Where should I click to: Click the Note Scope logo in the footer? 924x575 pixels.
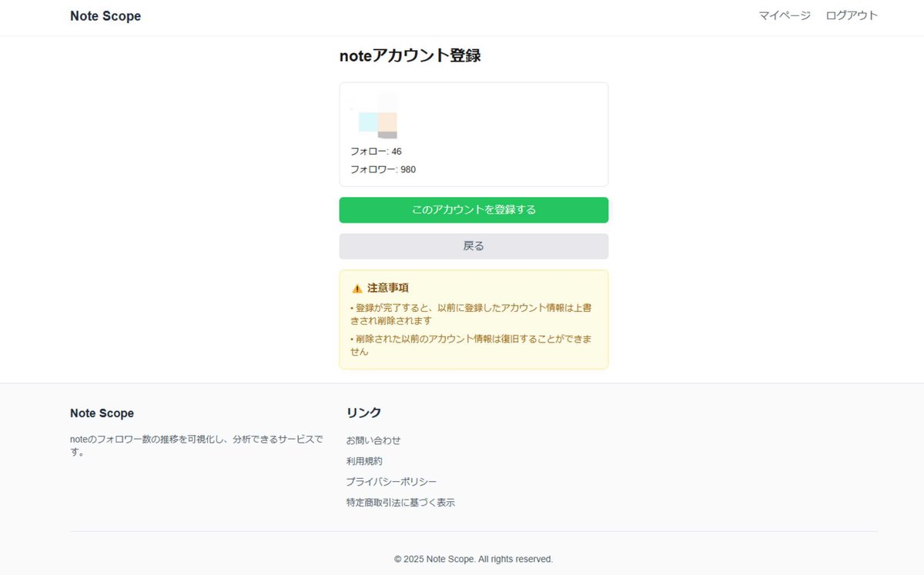pos(102,413)
